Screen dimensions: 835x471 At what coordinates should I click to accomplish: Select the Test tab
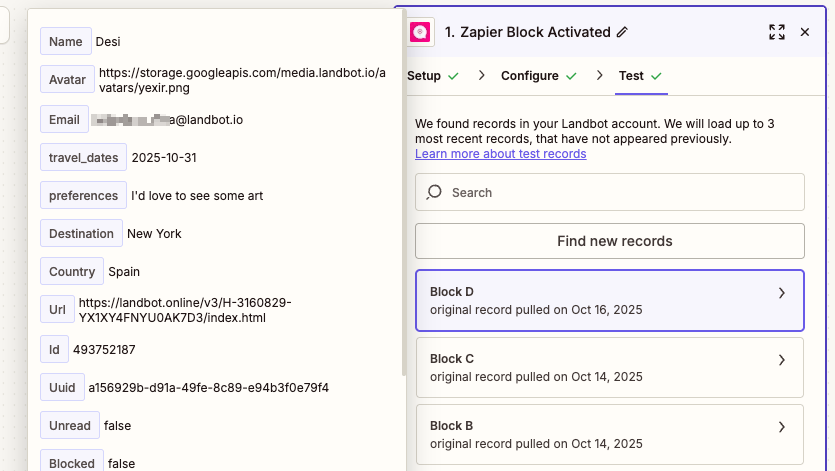(x=631, y=76)
